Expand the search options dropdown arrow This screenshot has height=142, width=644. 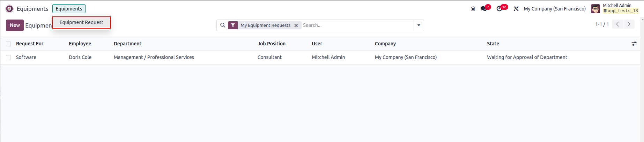click(419, 25)
